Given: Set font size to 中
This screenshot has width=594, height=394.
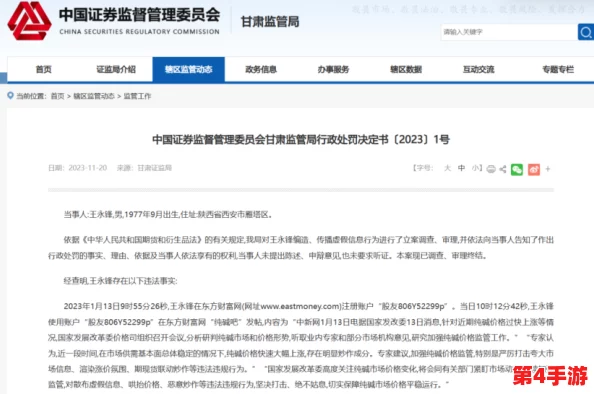Looking at the screenshot, I should [x=461, y=168].
